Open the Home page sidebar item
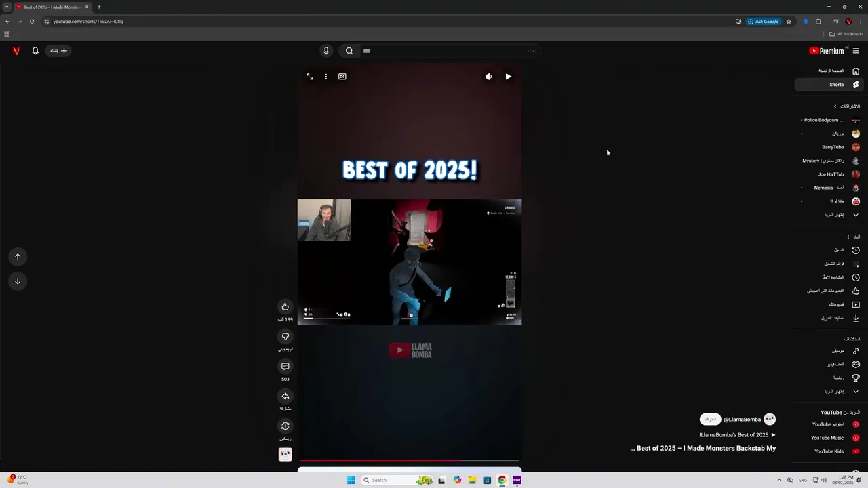The image size is (868, 488). [x=829, y=70]
